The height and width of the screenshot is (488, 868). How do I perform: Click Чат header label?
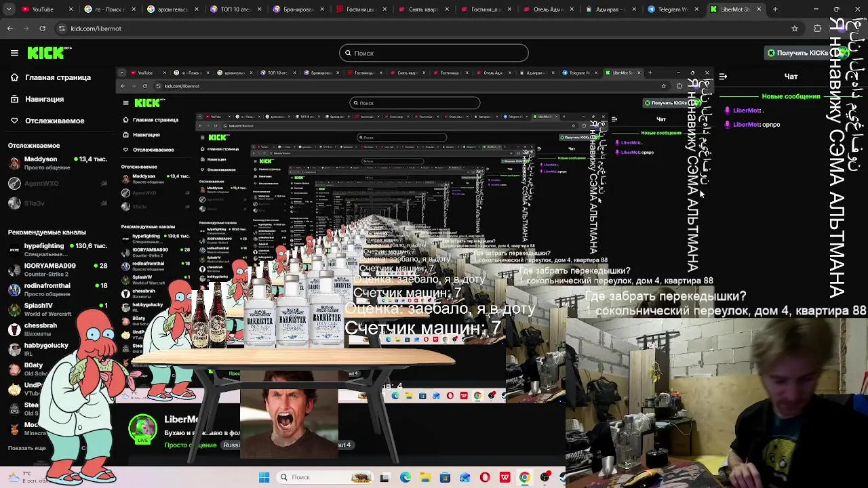[x=791, y=77]
